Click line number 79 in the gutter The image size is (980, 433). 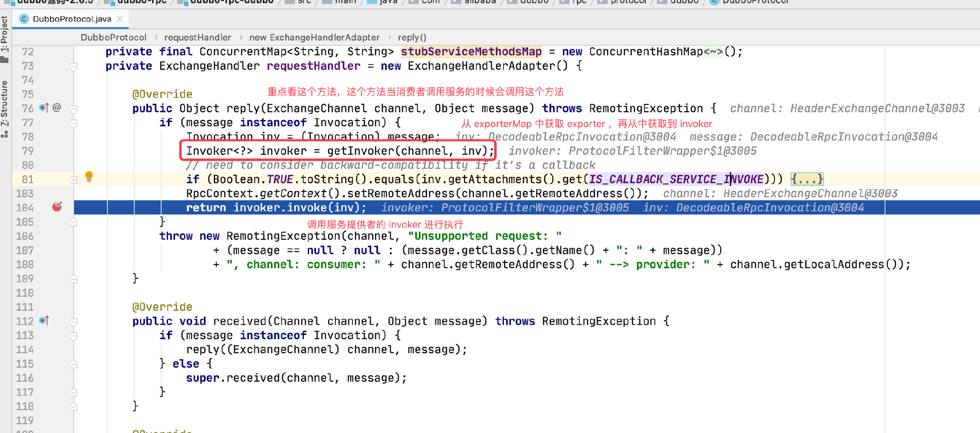28,151
